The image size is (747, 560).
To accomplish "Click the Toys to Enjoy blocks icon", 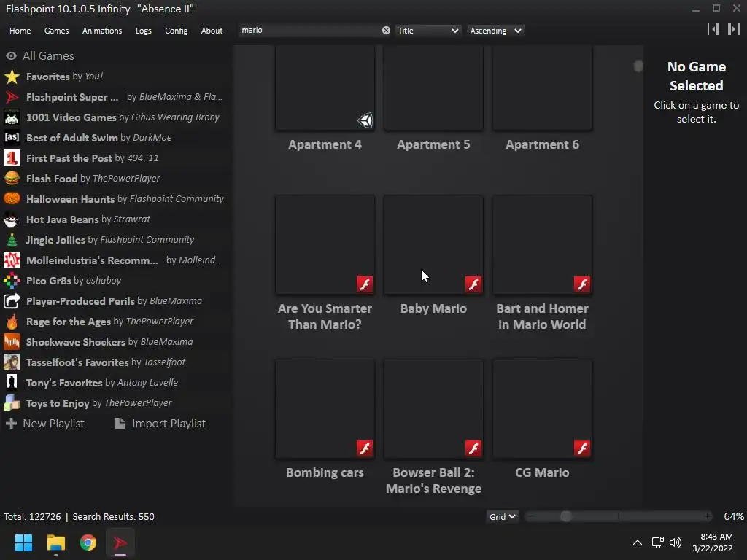I will click(x=12, y=402).
